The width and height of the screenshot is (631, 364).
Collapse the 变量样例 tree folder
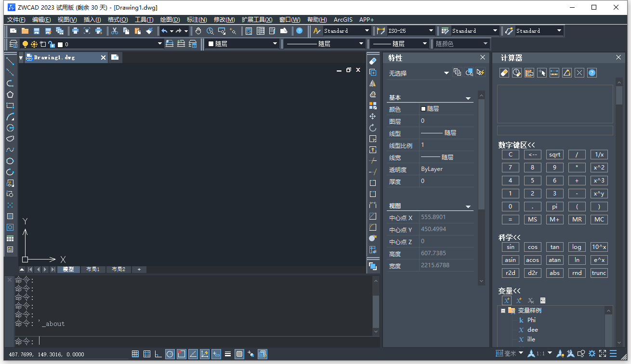pos(503,311)
